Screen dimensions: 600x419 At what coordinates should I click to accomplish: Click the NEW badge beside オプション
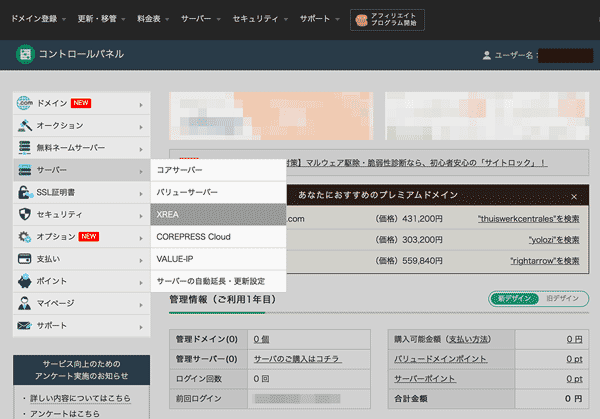(89, 236)
